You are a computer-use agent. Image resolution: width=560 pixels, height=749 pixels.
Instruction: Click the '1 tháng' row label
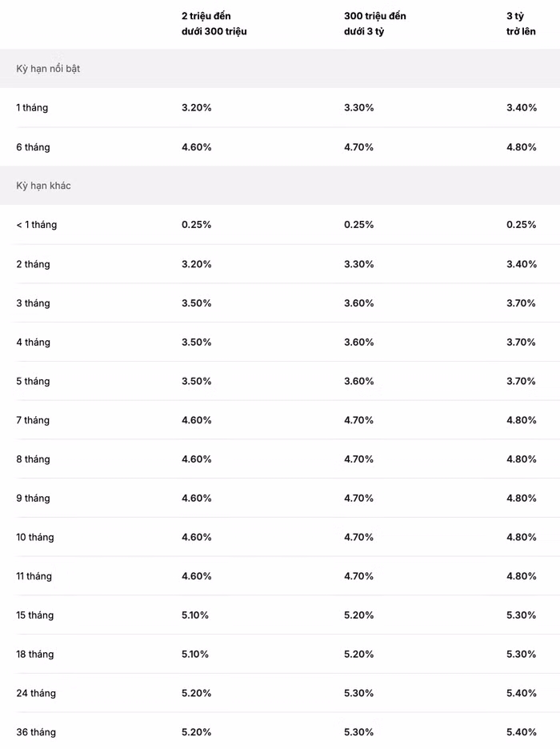(x=32, y=107)
